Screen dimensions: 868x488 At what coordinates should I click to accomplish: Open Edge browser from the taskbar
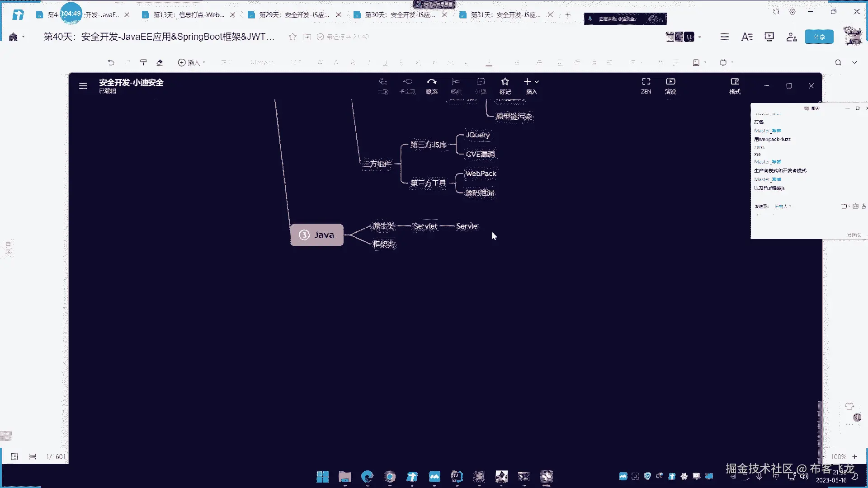[367, 476]
